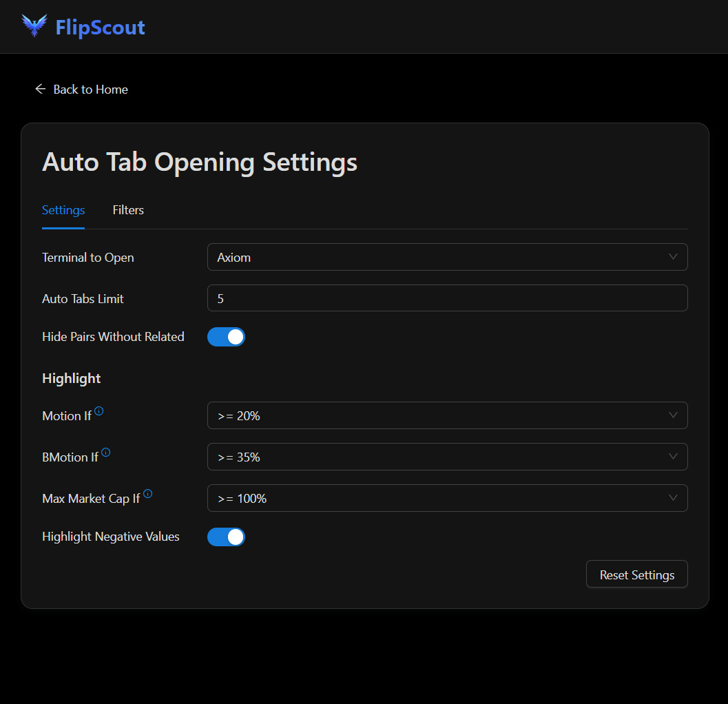
Task: Disable Hide Pairs Without Related switch
Action: pyautogui.click(x=226, y=337)
